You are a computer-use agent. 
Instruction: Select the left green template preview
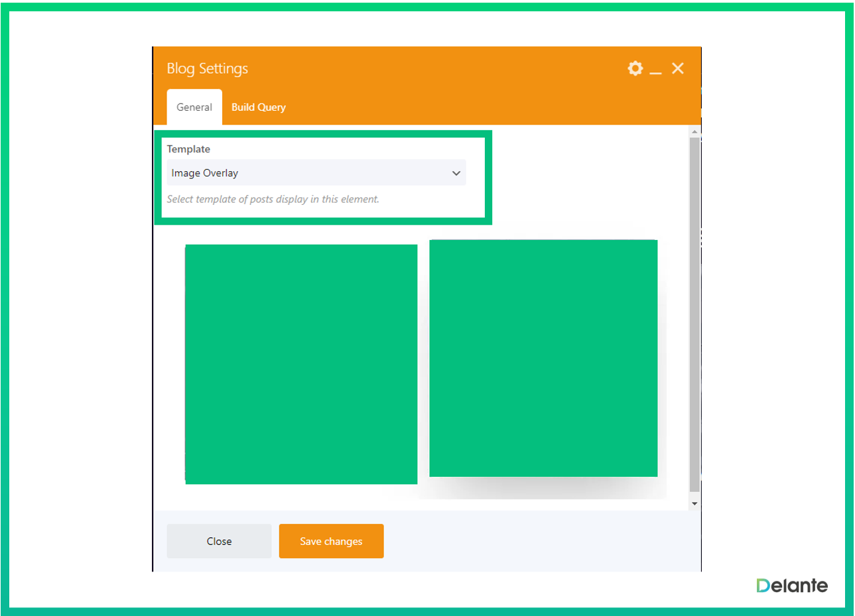tap(301, 364)
